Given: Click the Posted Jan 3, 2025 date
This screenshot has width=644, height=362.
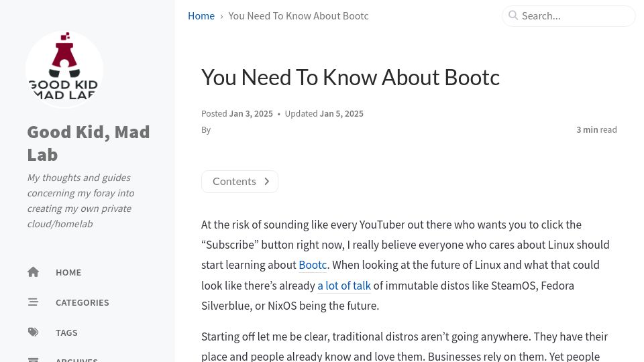Looking at the screenshot, I should (251, 114).
